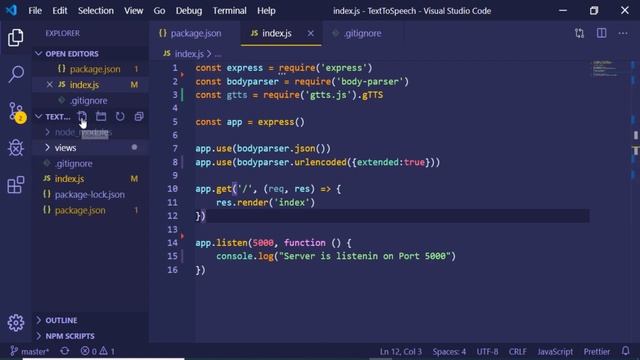The width and height of the screenshot is (640, 360).
Task: Open package-lock.json in project tree
Action: coord(90,195)
